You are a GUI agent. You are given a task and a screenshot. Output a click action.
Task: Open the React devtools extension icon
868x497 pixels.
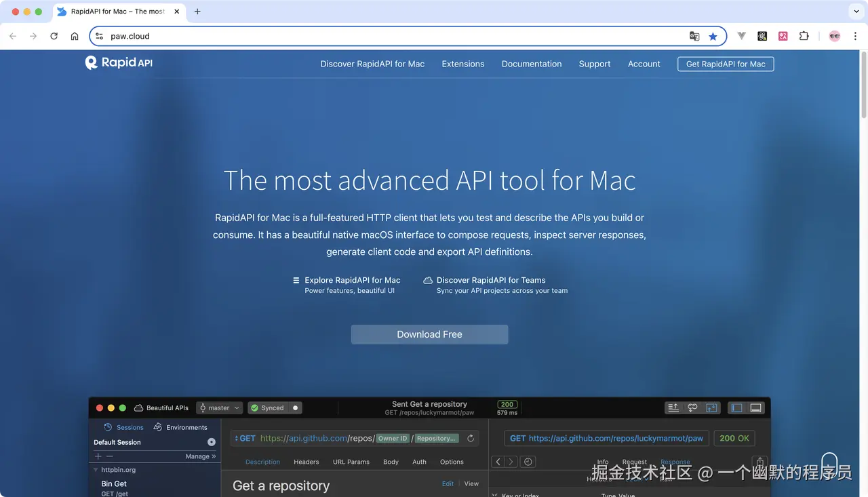(x=762, y=36)
